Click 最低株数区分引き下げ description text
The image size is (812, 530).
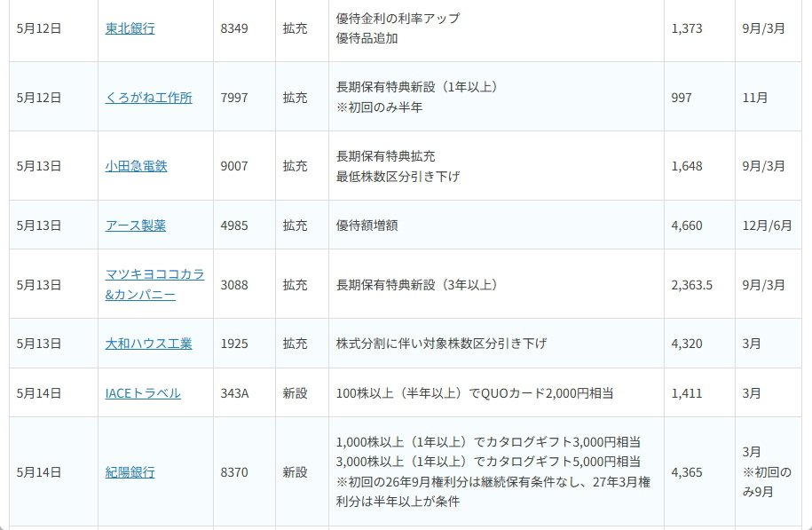[x=398, y=176]
